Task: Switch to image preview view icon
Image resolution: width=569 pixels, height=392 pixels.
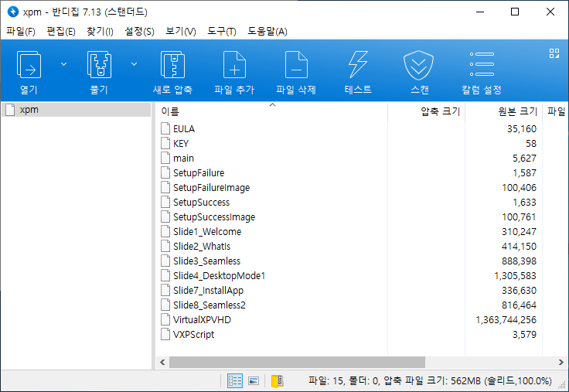Action: (254, 380)
